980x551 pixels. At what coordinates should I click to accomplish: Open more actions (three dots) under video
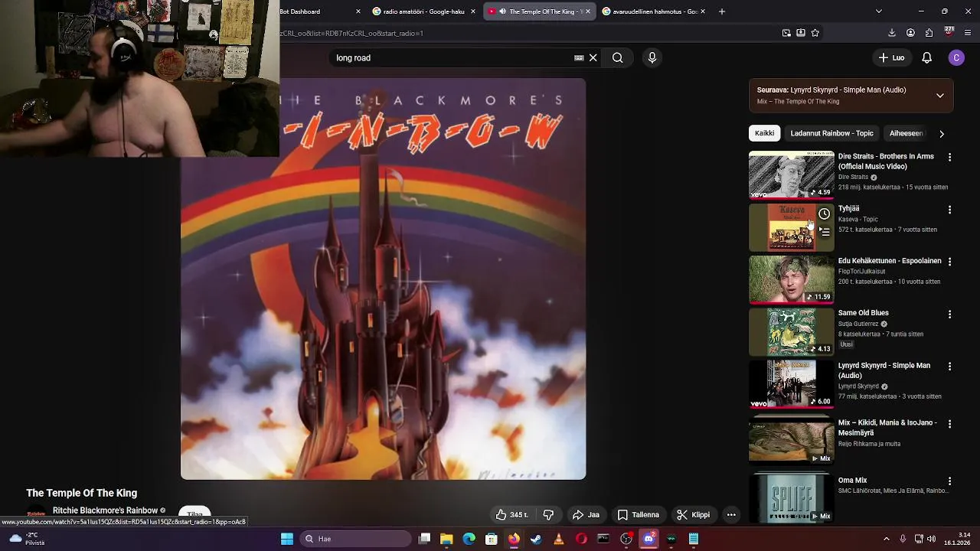(x=731, y=515)
